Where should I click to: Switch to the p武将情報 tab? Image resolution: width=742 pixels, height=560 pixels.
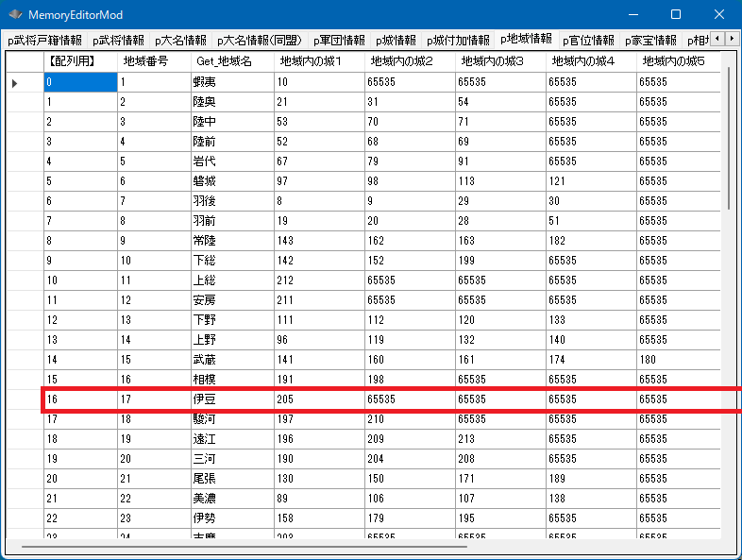(x=118, y=41)
